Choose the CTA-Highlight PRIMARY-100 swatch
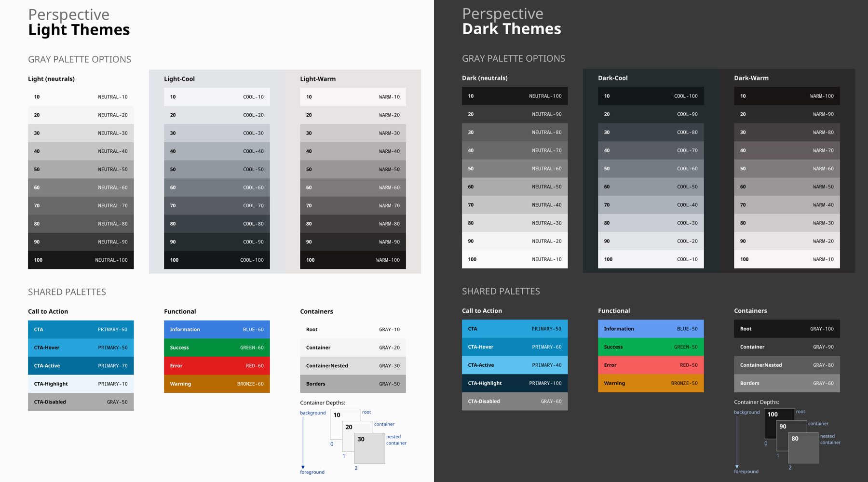This screenshot has height=482, width=868. (515, 383)
